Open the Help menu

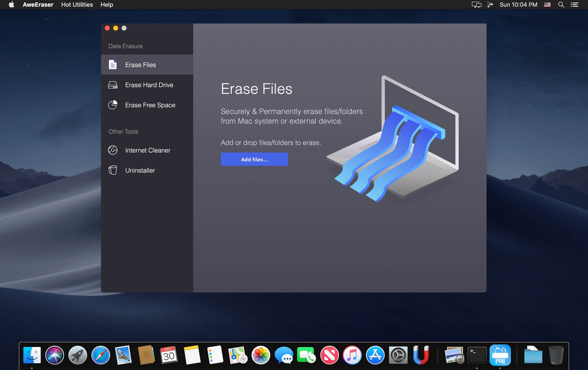coord(106,5)
